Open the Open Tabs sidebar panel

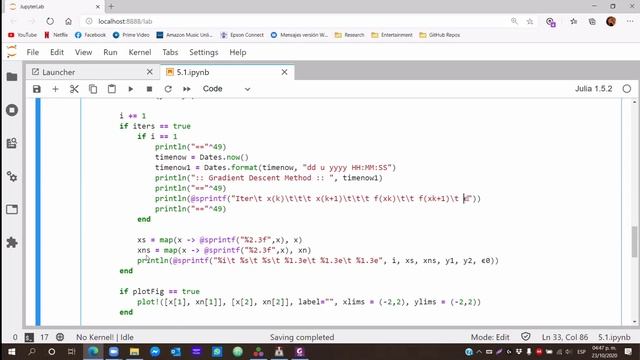[x=12, y=210]
